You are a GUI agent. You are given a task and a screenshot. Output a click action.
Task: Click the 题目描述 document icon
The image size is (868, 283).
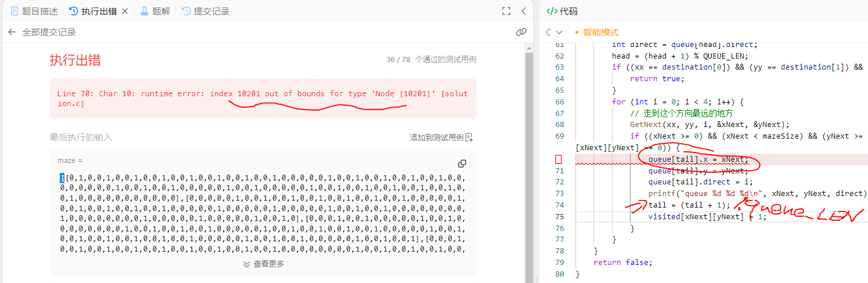[15, 11]
